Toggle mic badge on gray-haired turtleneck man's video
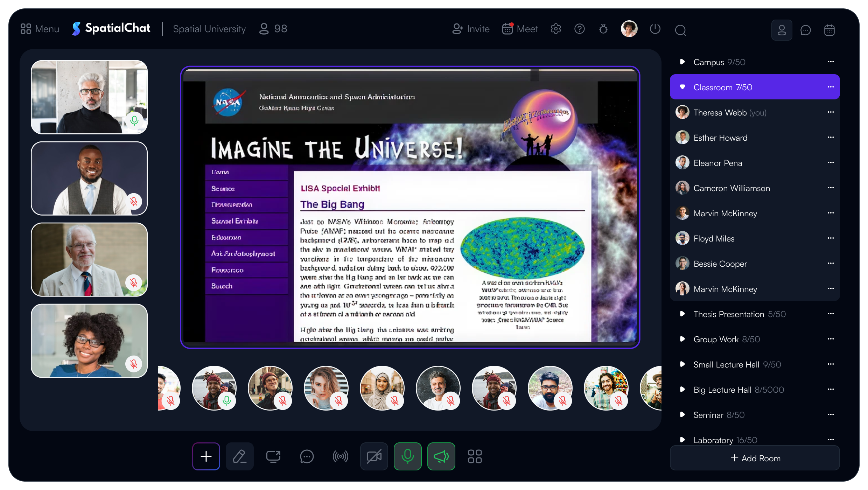 point(134,120)
